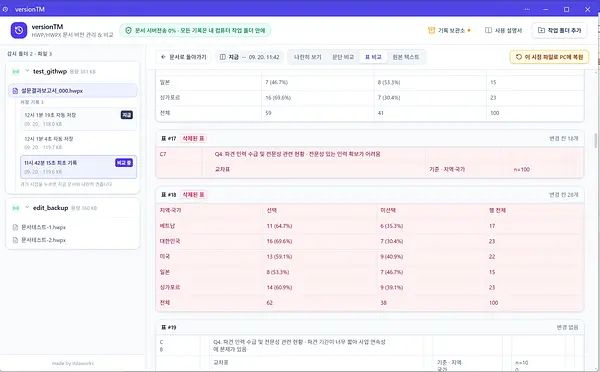Screen dimensions: 600x372
Task: Select the 12시 1분 4초 auto-save record
Action: [78, 143]
